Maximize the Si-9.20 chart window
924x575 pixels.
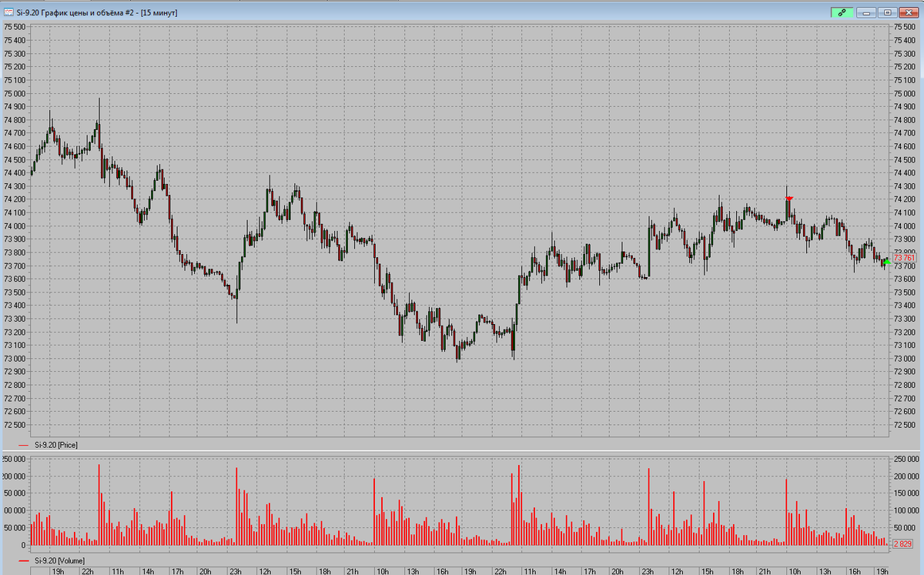[x=888, y=12]
